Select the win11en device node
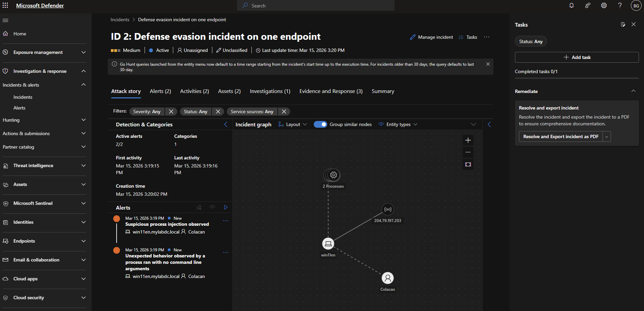The width and height of the screenshot is (644, 311). (x=328, y=244)
